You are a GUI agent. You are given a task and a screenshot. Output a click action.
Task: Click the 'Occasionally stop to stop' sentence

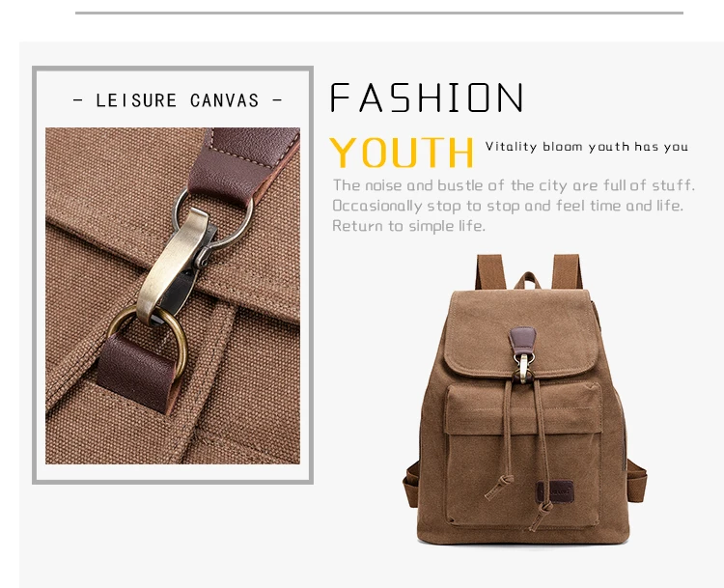(x=508, y=206)
